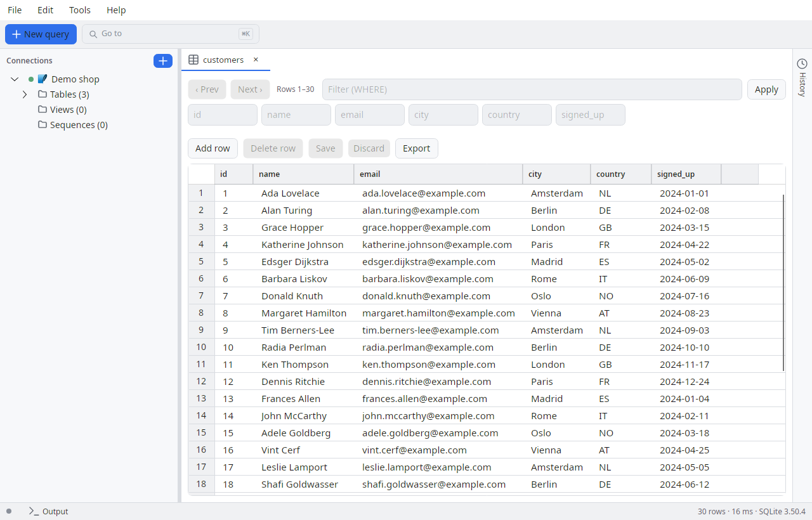Open the Tools menu
812x520 pixels.
[80, 10]
